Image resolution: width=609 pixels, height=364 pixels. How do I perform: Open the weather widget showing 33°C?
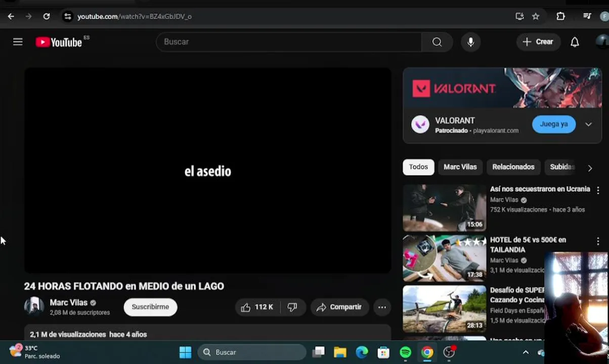pos(34,352)
